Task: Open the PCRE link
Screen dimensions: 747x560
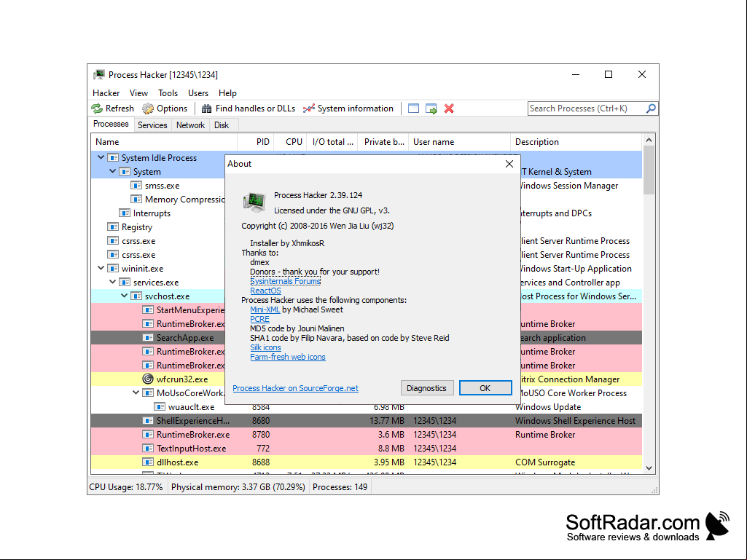Action: coord(259,319)
